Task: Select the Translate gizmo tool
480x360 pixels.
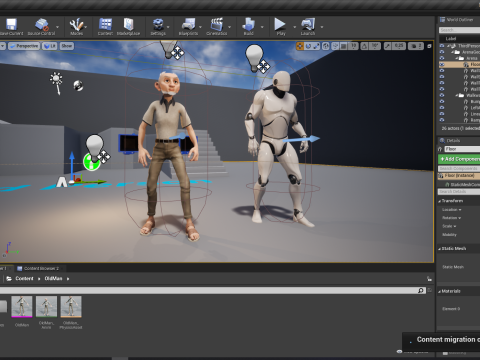Action: (x=300, y=46)
